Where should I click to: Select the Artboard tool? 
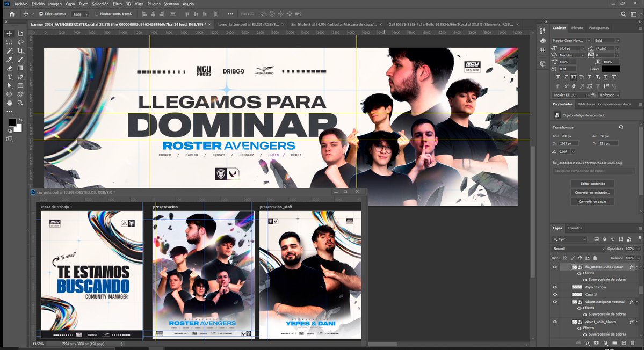[x=20, y=33]
